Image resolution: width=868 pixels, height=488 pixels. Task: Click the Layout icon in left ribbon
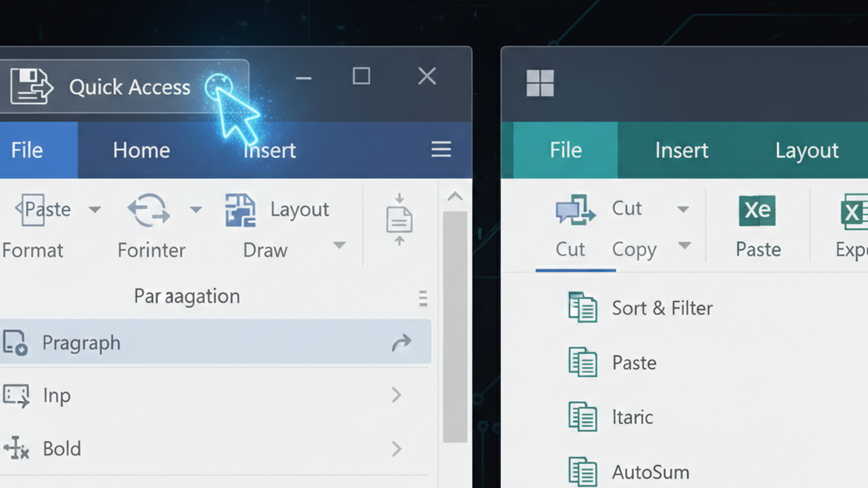pos(240,210)
